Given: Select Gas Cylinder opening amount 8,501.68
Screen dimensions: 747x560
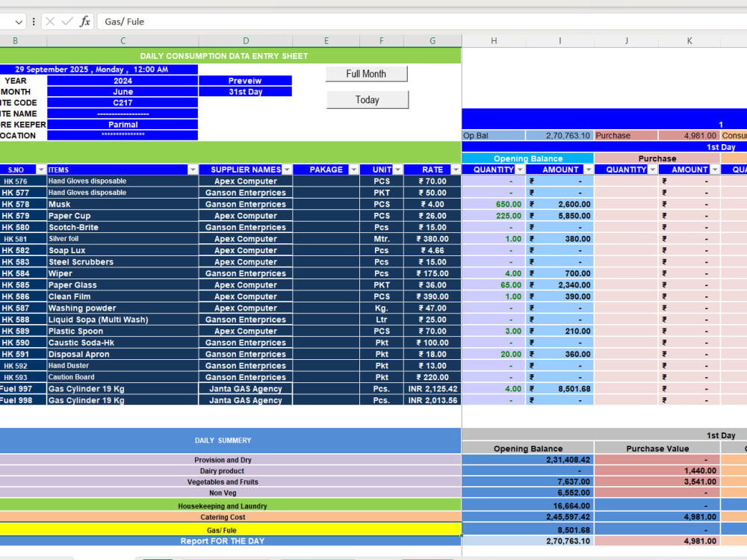Looking at the screenshot, I should [x=560, y=388].
